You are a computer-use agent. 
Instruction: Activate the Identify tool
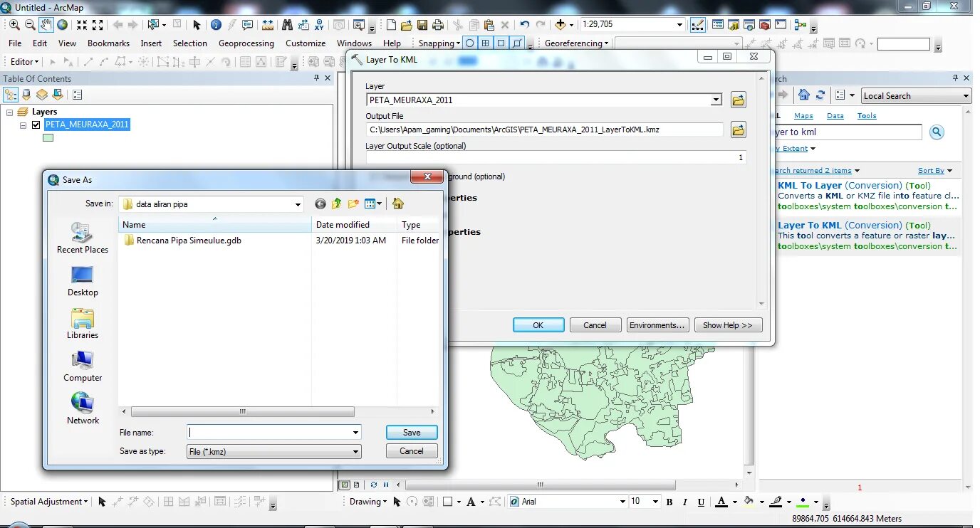click(217, 25)
